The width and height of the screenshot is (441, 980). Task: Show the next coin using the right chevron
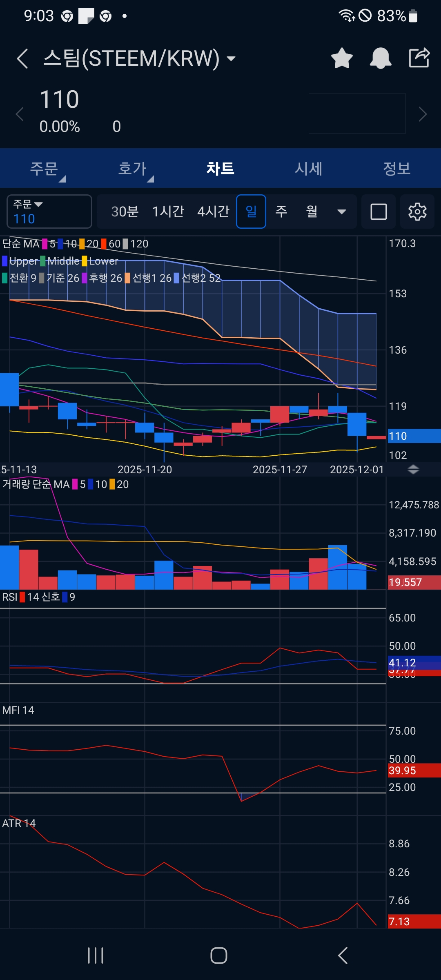click(x=423, y=114)
